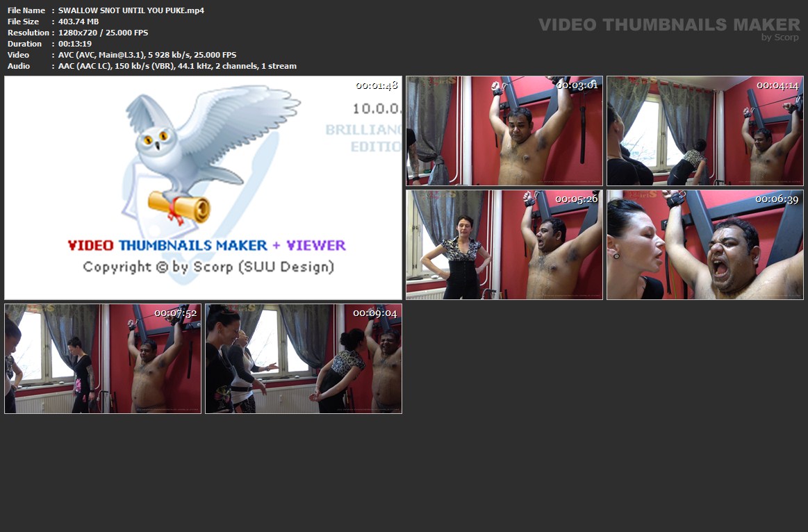Open the thumbnail stamped 00:06:39
This screenshot has width=808, height=532.
click(705, 244)
